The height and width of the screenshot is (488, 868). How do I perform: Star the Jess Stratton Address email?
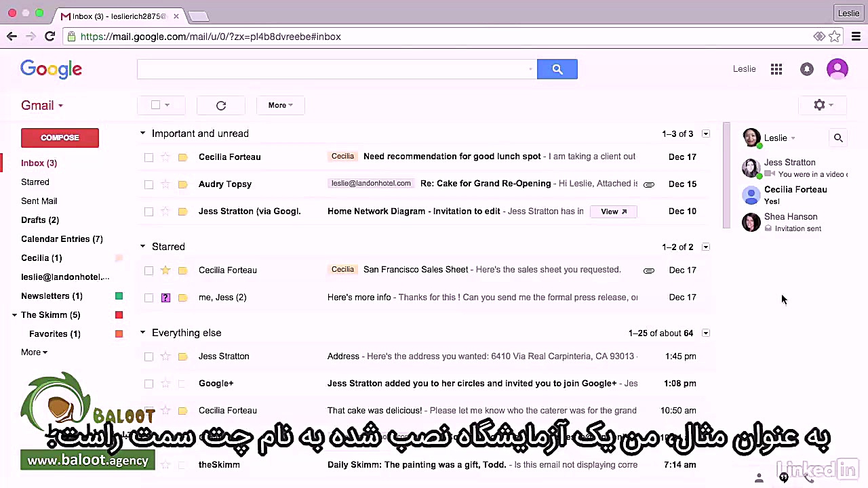[165, 357]
